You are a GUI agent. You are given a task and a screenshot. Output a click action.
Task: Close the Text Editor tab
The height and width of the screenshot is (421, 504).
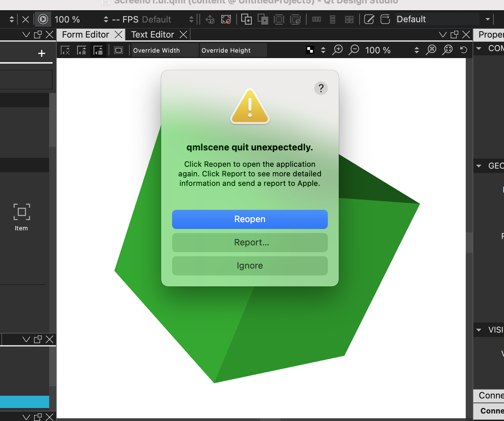point(183,35)
